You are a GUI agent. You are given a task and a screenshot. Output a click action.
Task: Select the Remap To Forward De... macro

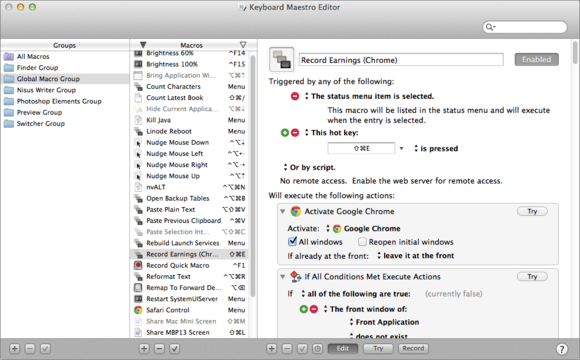[x=189, y=288]
